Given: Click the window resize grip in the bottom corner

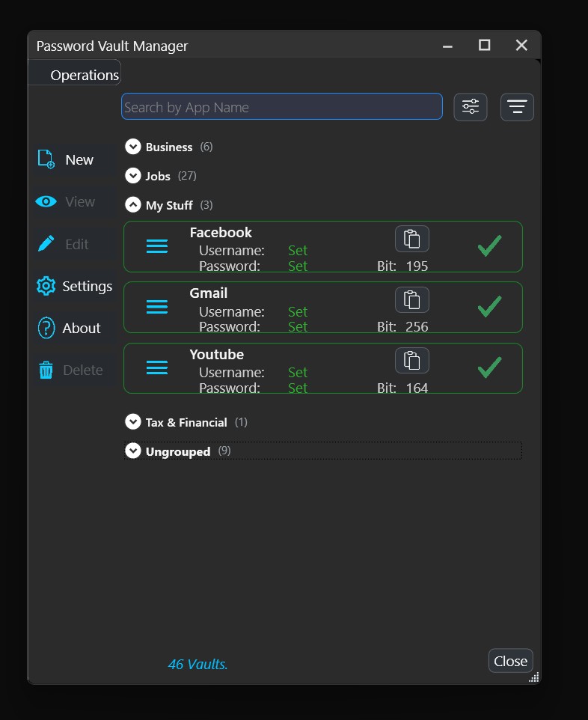Looking at the screenshot, I should pyautogui.click(x=534, y=677).
